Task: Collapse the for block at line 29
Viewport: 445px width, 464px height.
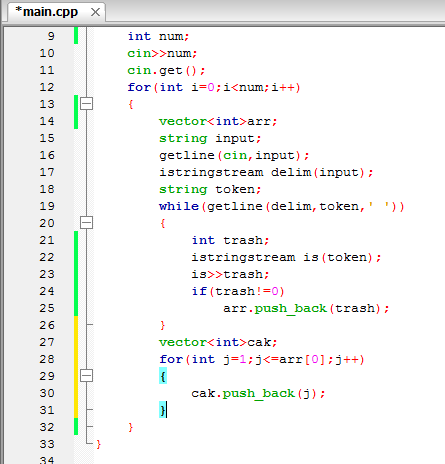Action: (86, 376)
